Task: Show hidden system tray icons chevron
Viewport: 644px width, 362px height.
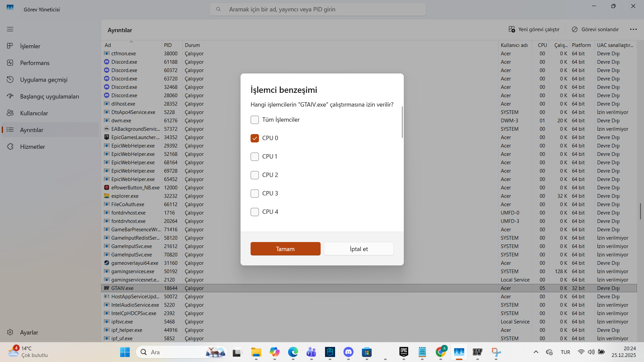Action: click(536, 352)
